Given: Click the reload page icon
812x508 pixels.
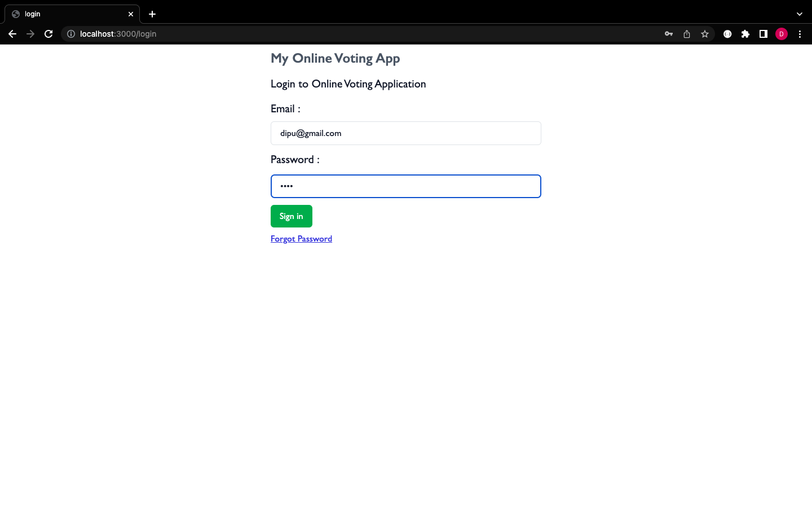Looking at the screenshot, I should coord(48,34).
